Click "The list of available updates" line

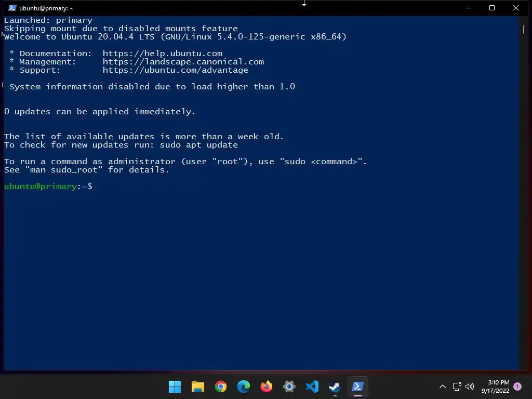144,137
